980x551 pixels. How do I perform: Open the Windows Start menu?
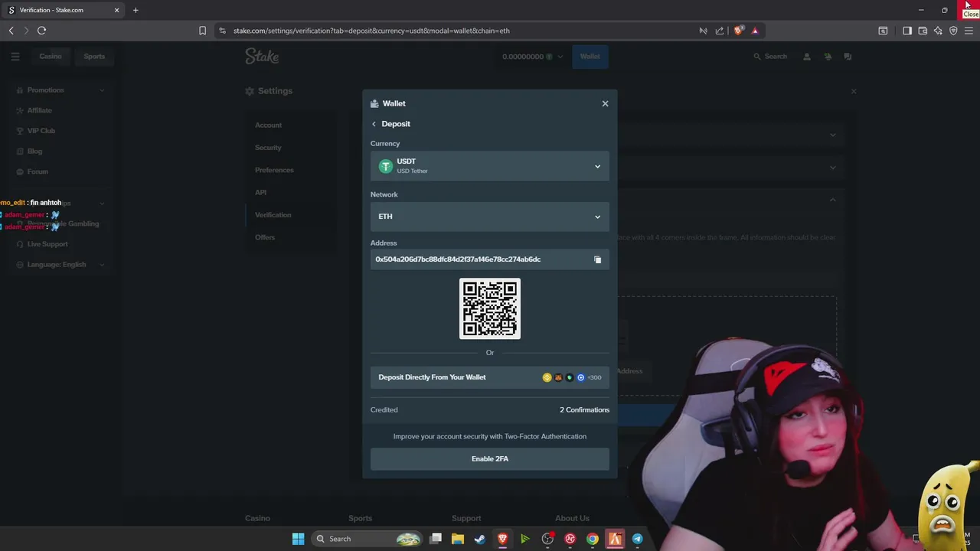(x=298, y=539)
